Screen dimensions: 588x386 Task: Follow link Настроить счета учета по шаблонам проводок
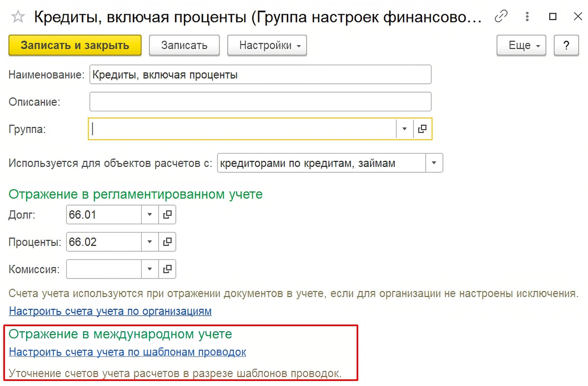pyautogui.click(x=126, y=352)
